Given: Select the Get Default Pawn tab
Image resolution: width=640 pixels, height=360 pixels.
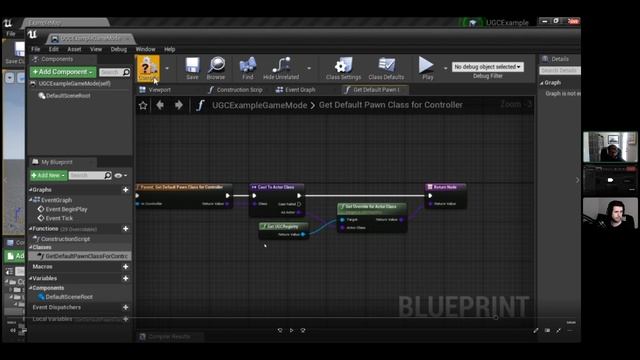Looking at the screenshot, I should pos(376,90).
